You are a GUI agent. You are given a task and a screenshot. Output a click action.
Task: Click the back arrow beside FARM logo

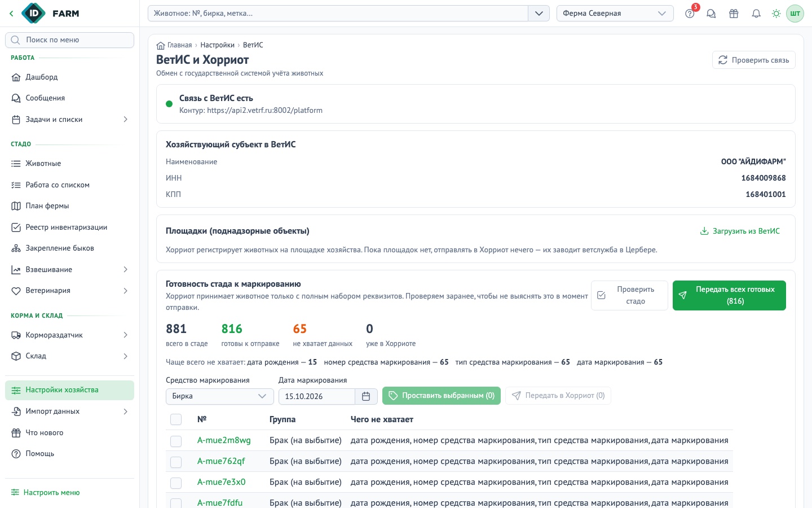coord(11,14)
